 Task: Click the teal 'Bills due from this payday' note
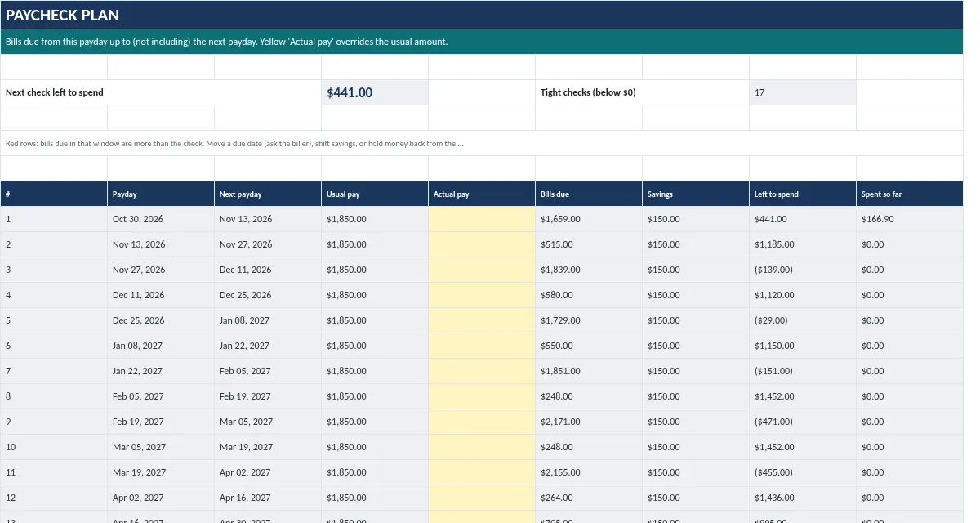(x=482, y=42)
